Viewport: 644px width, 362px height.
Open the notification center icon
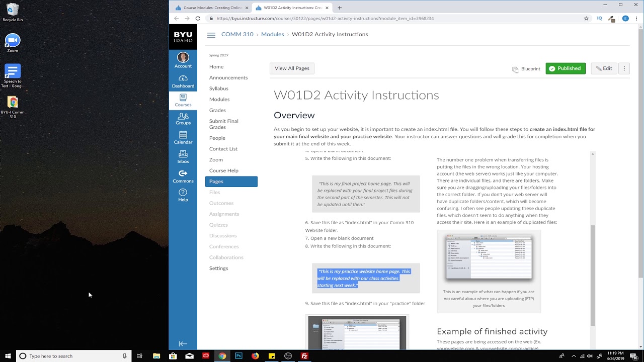(634, 356)
